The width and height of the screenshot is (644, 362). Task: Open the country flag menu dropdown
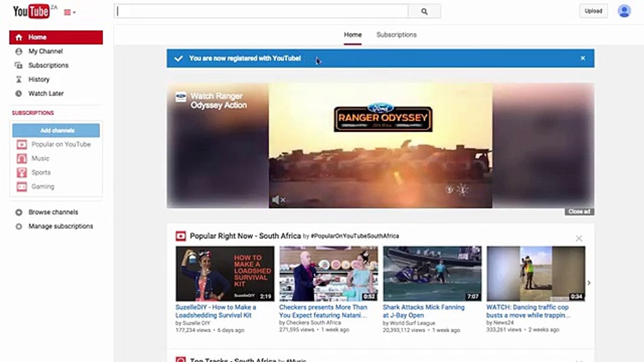coord(70,12)
